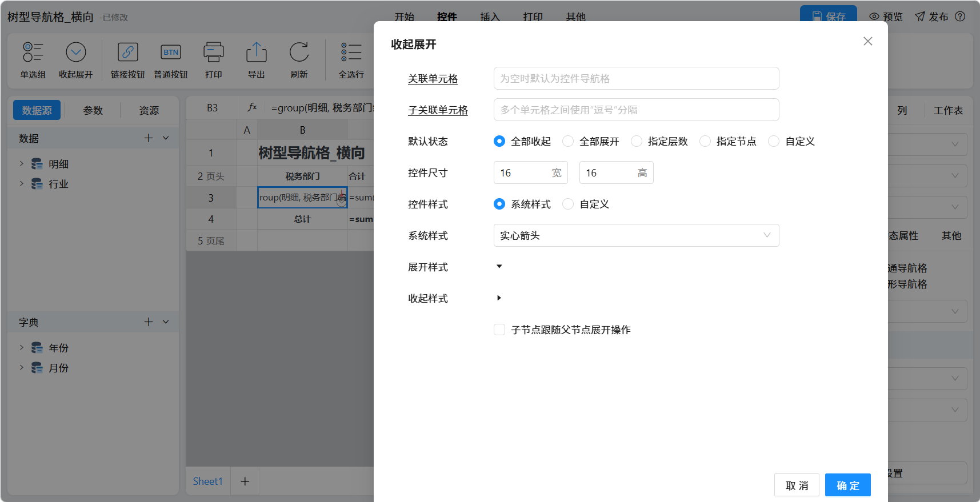Expand the 明细 data tree node
The image size is (980, 502).
point(21,164)
